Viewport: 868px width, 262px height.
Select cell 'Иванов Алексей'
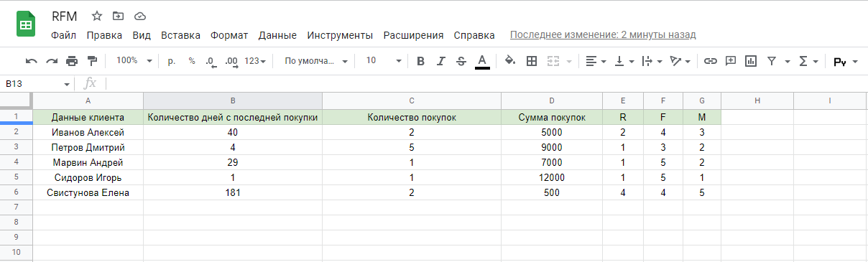(x=88, y=132)
